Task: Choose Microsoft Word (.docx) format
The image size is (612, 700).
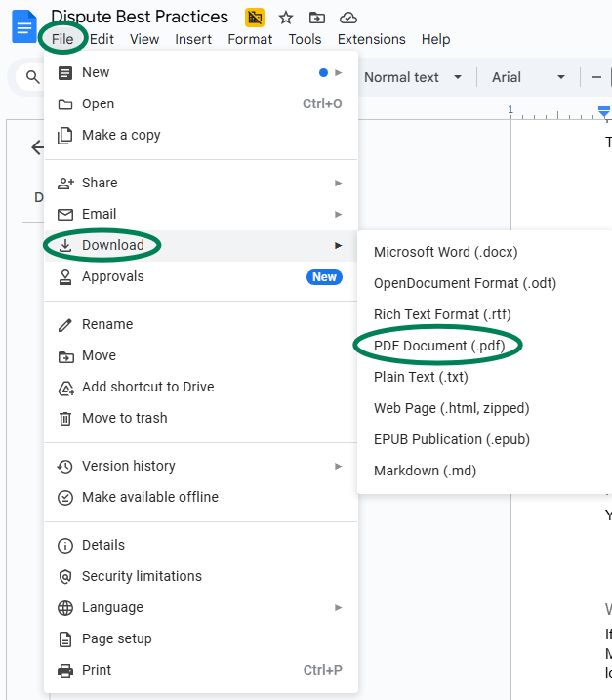Action: tap(445, 252)
